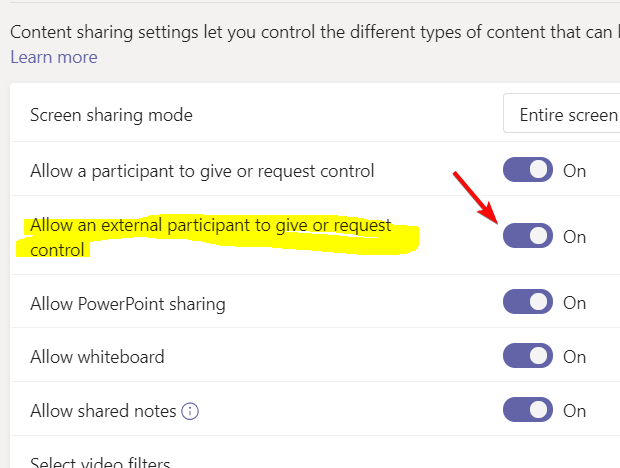Click the Allow whiteboard label

click(97, 357)
